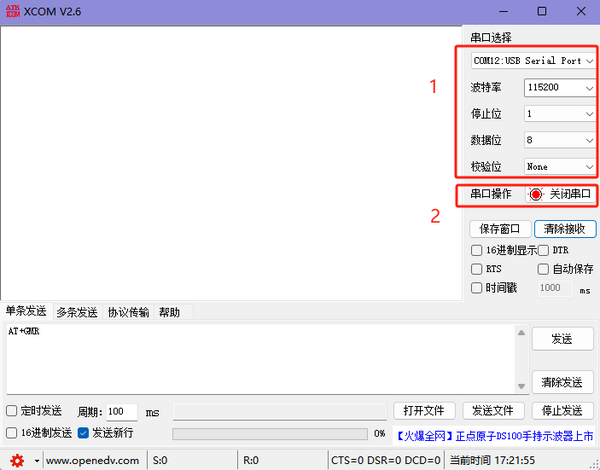This screenshot has height=470, width=600.
Task: Click the red gear settings icon
Action: coord(17,460)
